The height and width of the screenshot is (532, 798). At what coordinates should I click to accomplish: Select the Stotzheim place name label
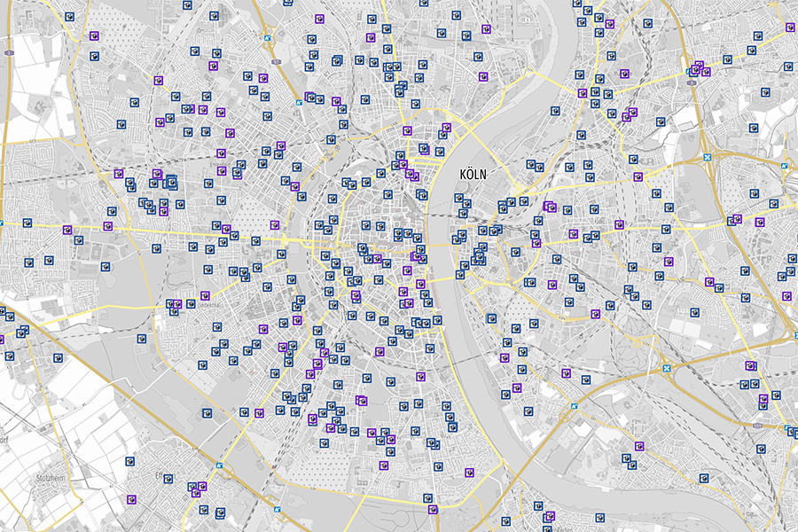point(50,478)
